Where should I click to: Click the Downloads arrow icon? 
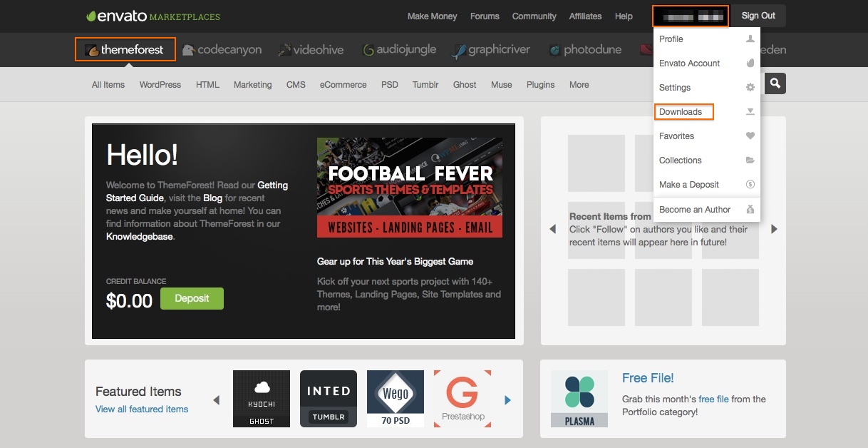coord(750,112)
